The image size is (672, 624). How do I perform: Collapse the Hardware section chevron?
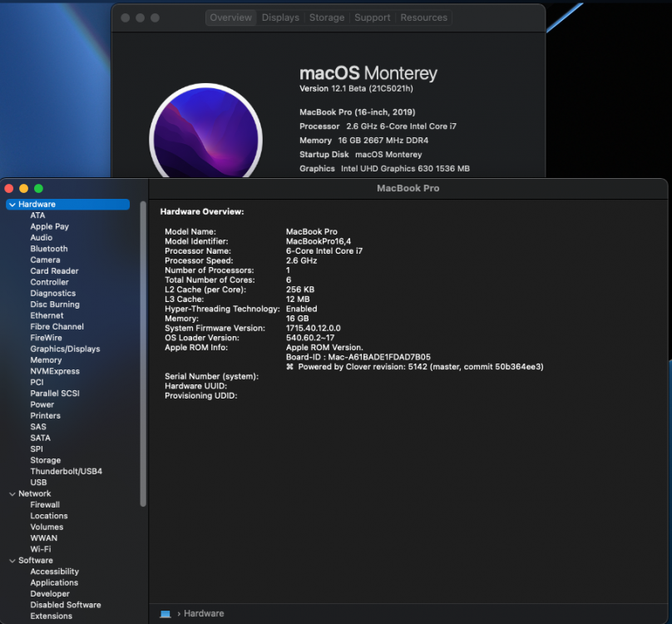(12, 205)
